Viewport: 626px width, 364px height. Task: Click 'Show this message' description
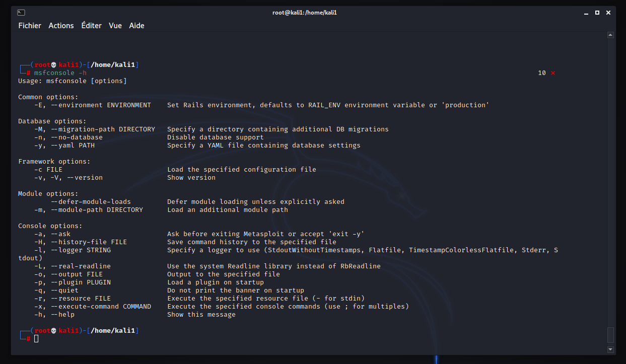(201, 315)
